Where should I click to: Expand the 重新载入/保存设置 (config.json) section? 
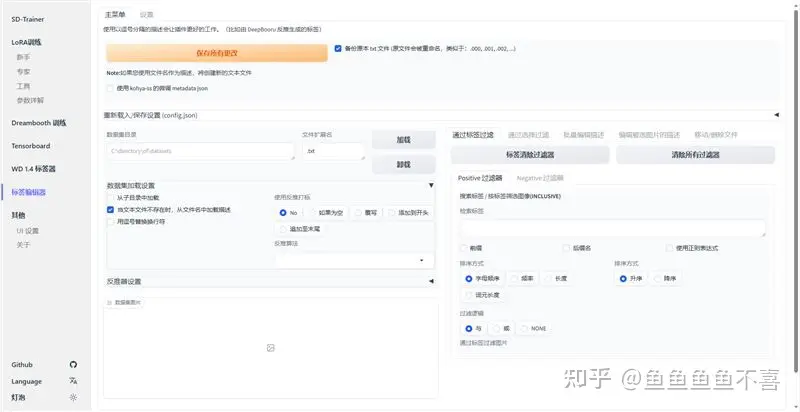click(x=774, y=116)
